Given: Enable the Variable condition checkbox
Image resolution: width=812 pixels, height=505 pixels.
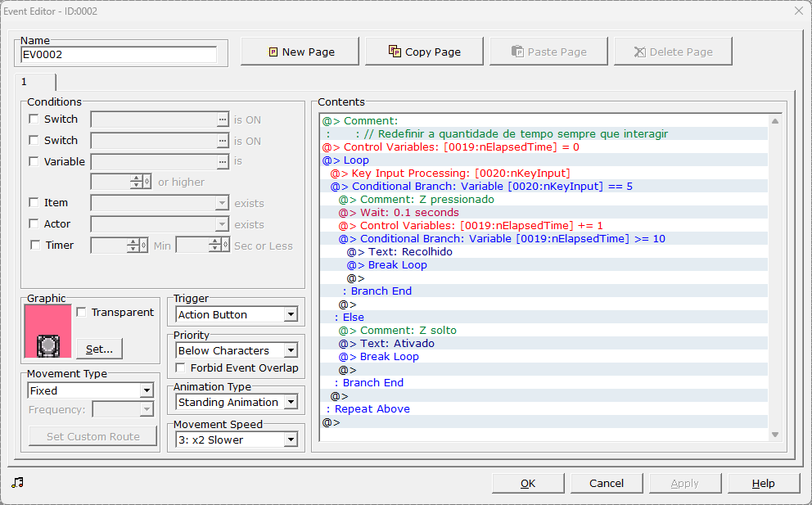Looking at the screenshot, I should (34, 162).
